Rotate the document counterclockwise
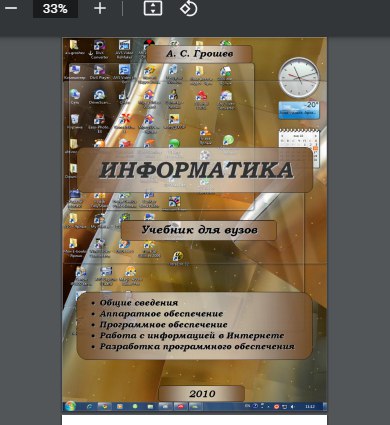Image resolution: width=390 pixels, height=425 pixels. pos(189,8)
